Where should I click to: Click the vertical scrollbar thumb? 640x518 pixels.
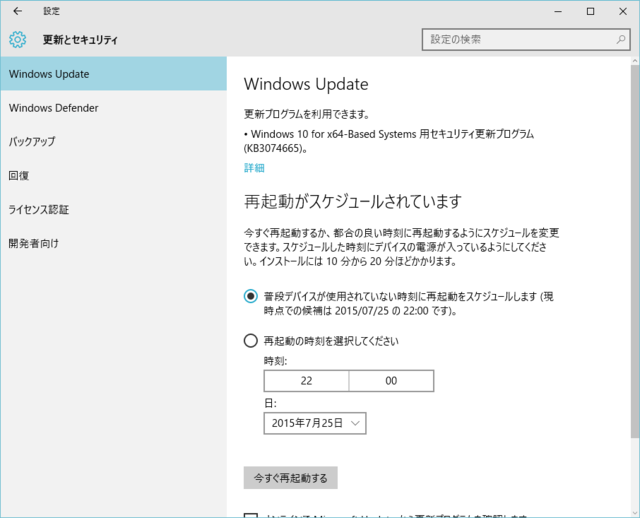pos(635,251)
